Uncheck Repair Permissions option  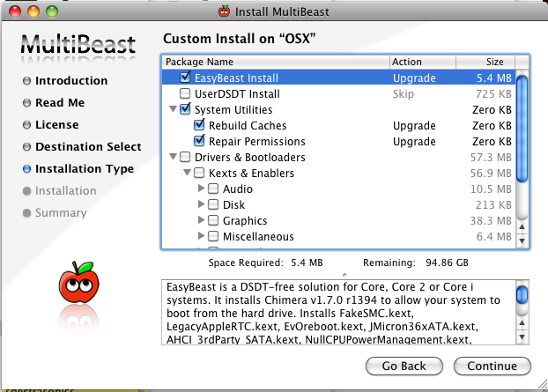(x=199, y=141)
